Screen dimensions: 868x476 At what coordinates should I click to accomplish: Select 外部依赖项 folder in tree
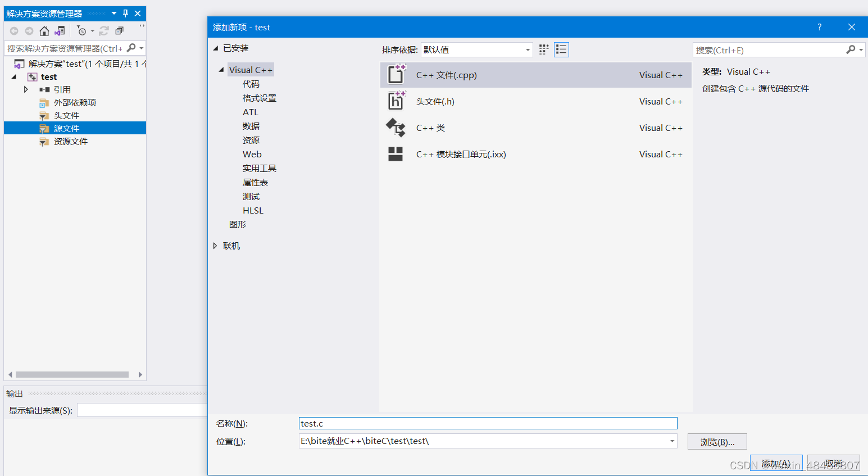click(x=75, y=102)
